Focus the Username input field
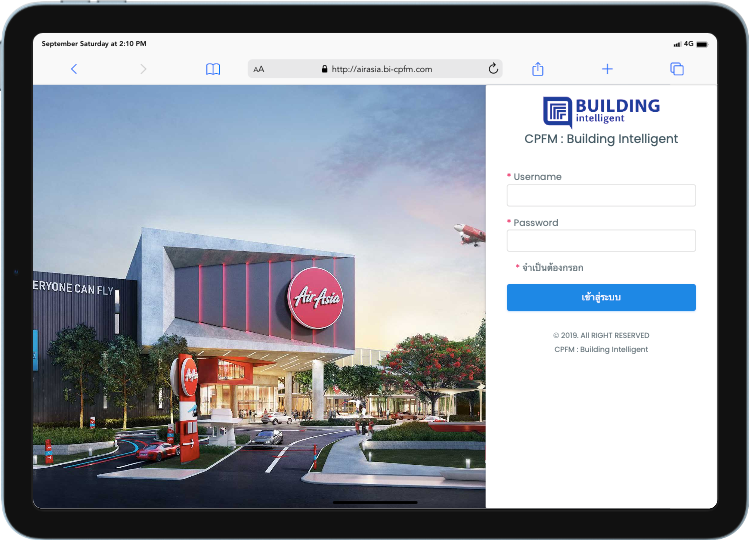Image resolution: width=749 pixels, height=540 pixels. point(601,195)
